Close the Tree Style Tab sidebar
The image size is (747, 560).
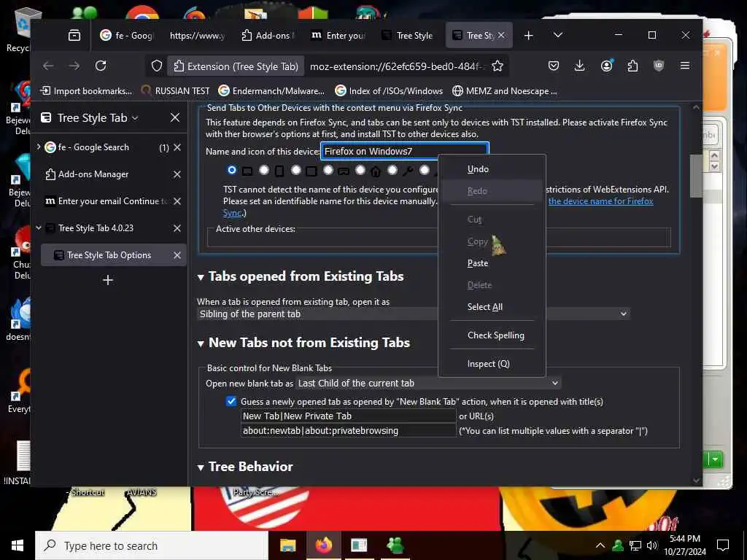click(x=175, y=117)
